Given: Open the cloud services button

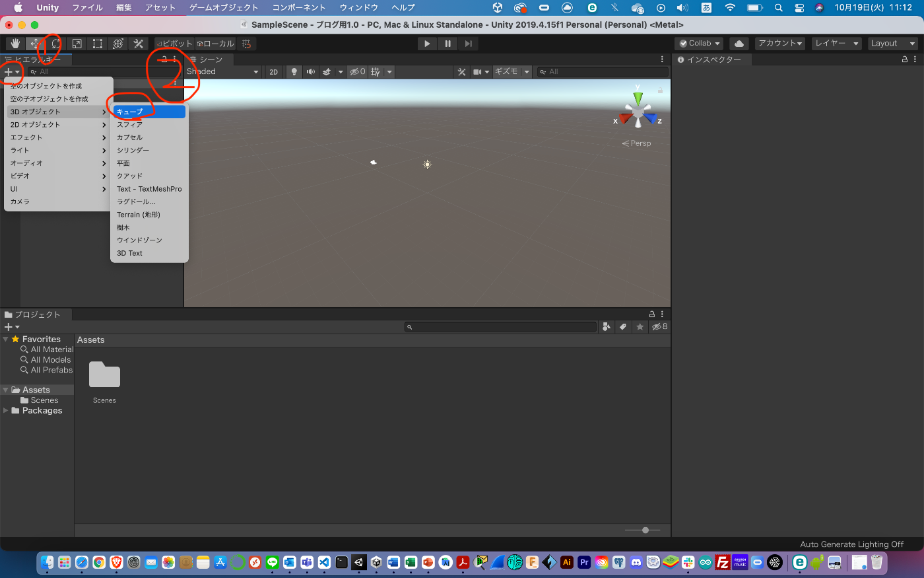Looking at the screenshot, I should 739,44.
